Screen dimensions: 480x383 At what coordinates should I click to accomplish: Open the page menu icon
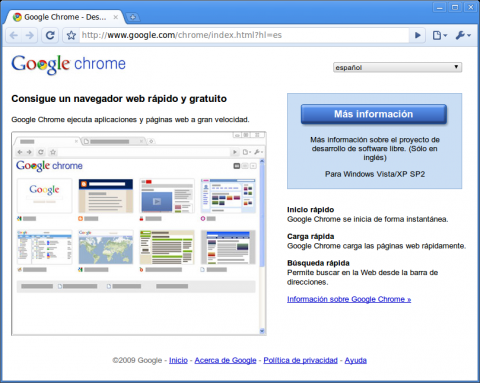439,35
